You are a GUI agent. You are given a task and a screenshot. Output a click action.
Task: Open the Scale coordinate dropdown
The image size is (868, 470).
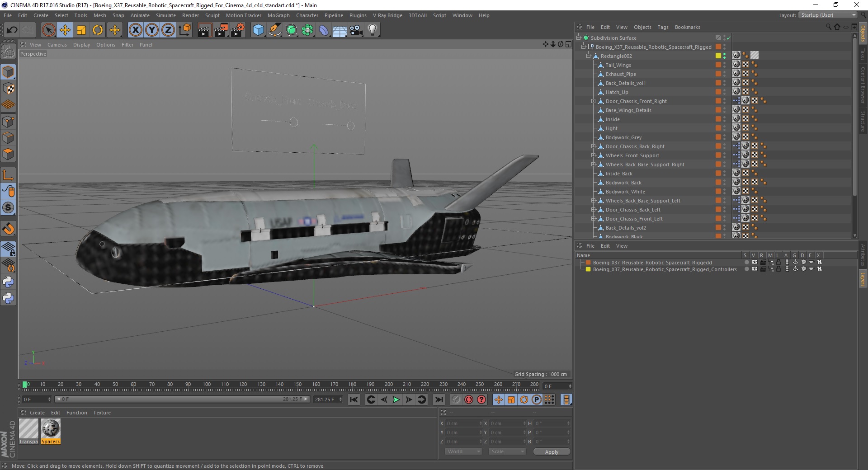[x=507, y=451]
